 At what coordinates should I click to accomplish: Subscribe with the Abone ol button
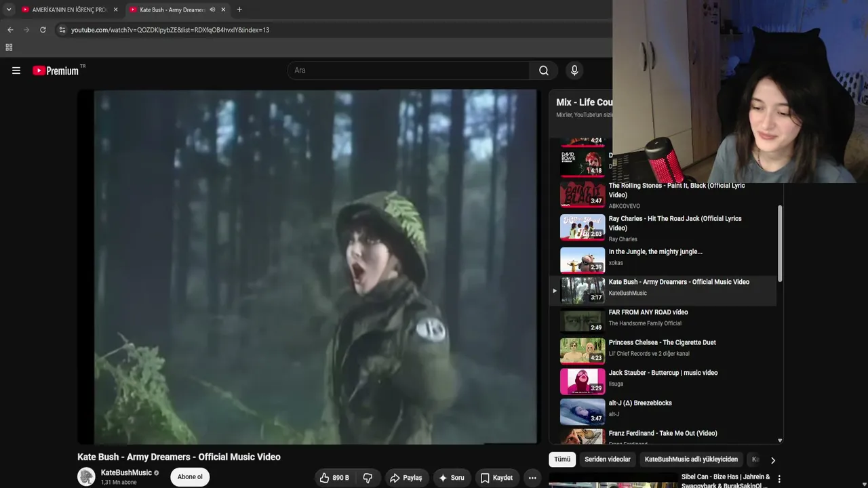(190, 477)
